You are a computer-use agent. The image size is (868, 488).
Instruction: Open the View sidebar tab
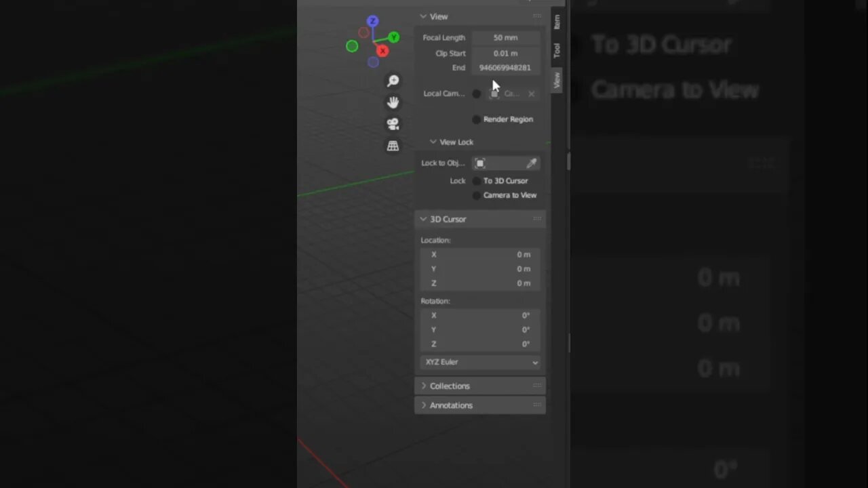(x=557, y=81)
